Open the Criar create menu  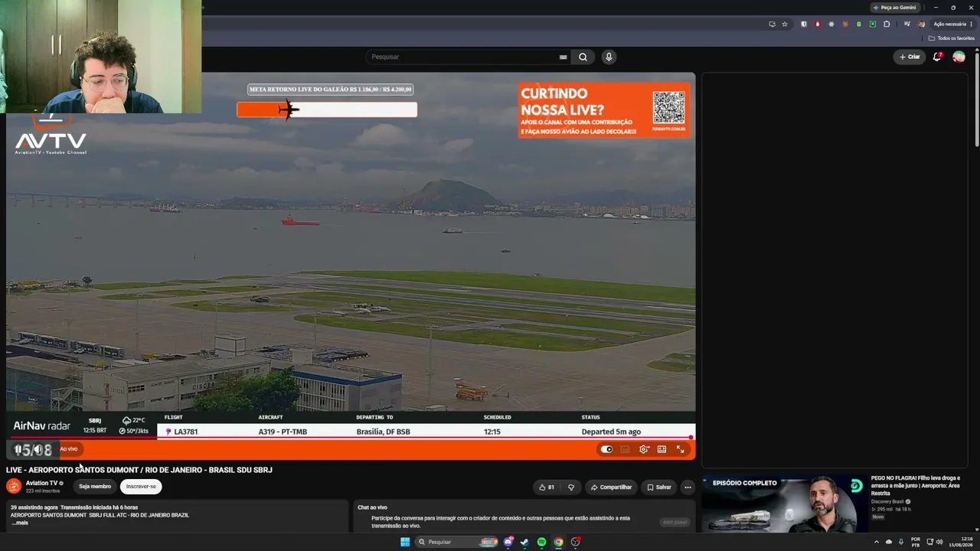click(x=910, y=57)
